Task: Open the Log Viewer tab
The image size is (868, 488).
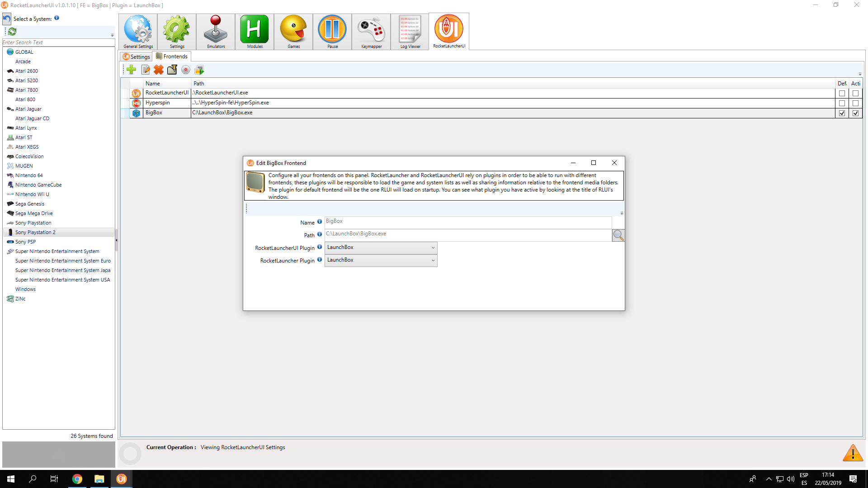Action: point(410,32)
